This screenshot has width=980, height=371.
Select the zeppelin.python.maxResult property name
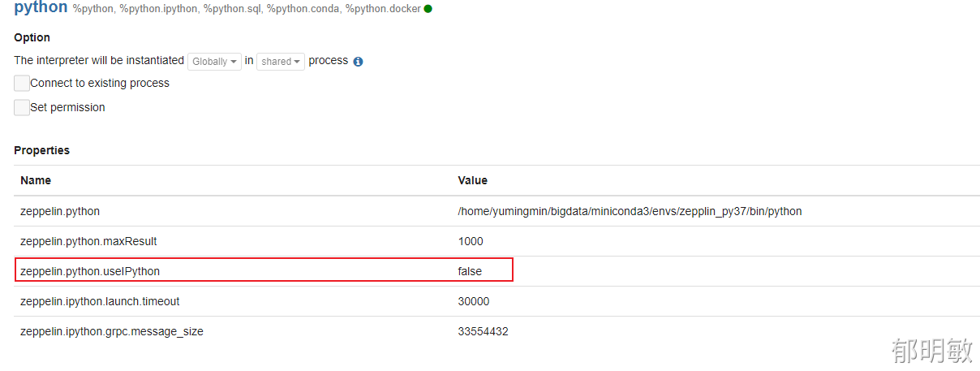click(x=88, y=241)
